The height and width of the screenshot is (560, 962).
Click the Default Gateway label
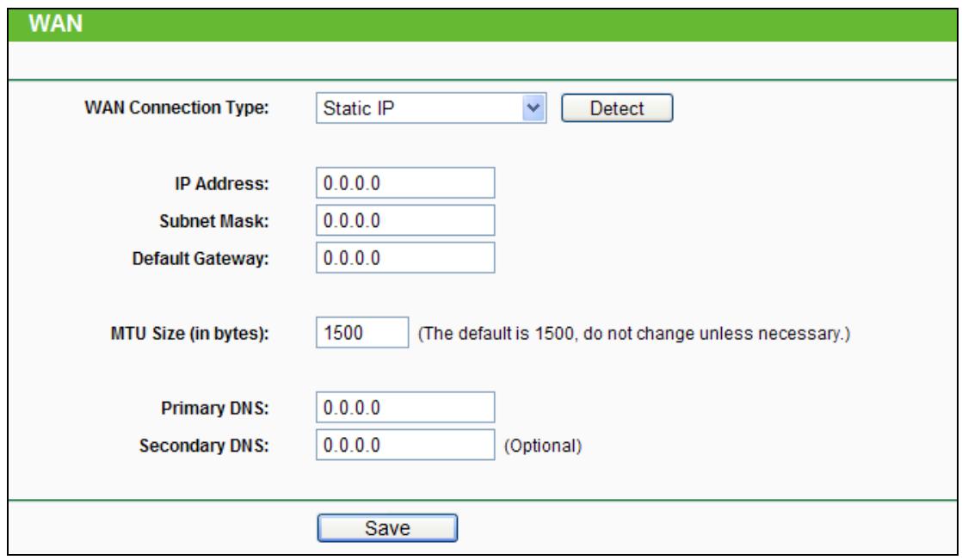200,259
